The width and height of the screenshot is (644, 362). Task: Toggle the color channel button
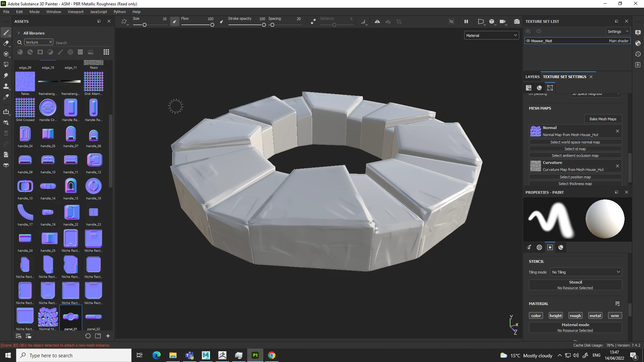[x=536, y=316]
